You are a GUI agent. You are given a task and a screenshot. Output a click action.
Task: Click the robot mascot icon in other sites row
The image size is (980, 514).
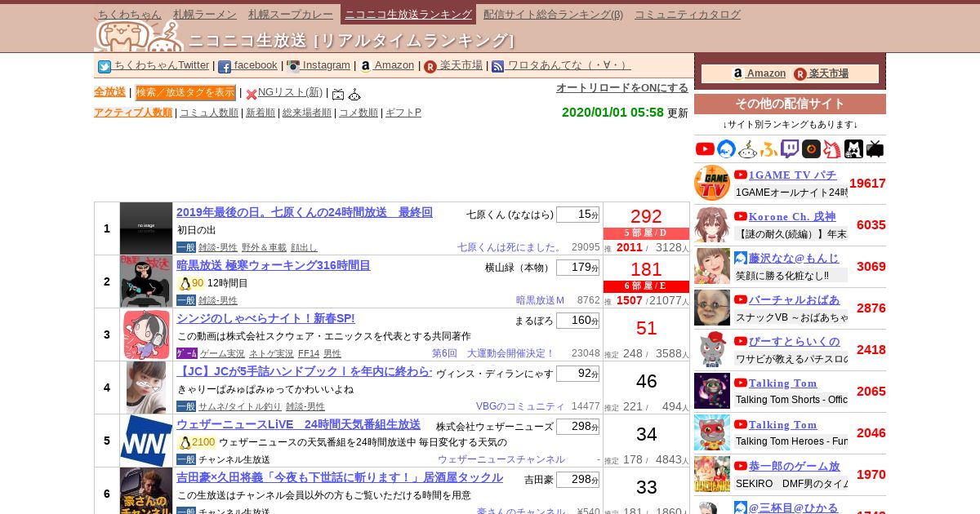click(747, 148)
